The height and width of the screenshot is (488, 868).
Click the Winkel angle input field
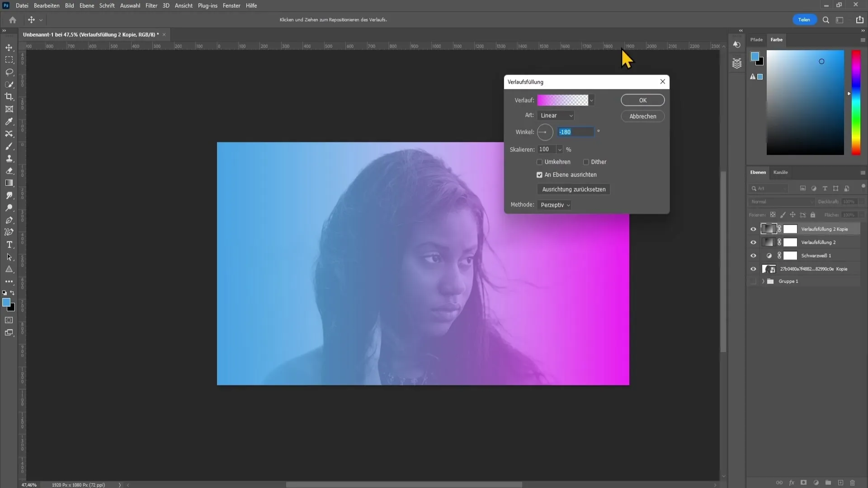[575, 132]
